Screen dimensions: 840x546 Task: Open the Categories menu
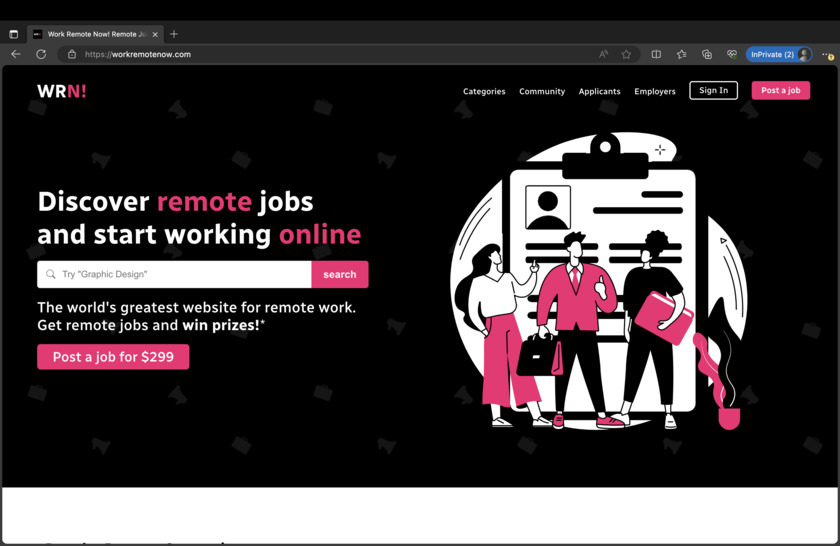point(484,91)
